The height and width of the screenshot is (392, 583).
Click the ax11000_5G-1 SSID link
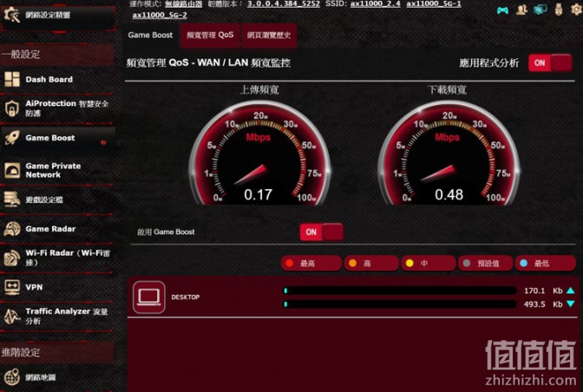coord(434,3)
